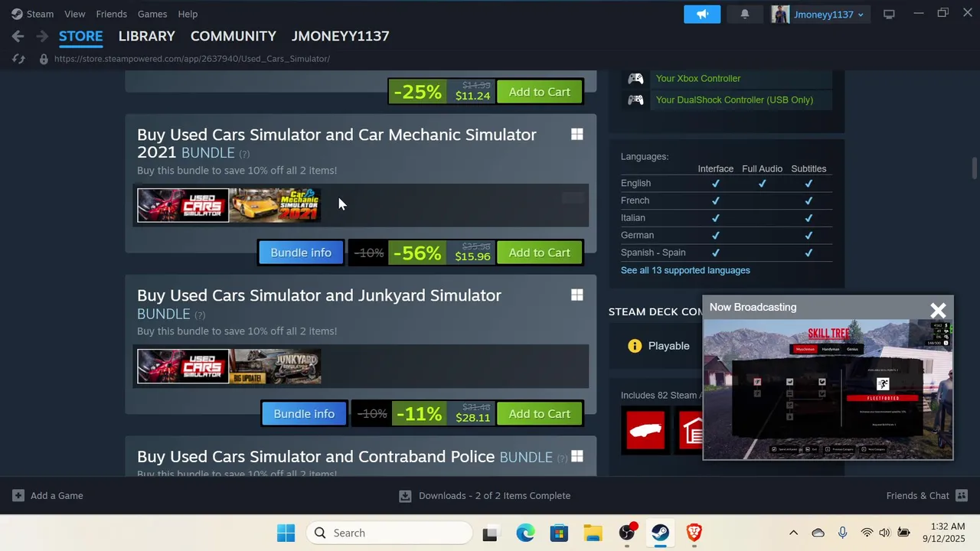The height and width of the screenshot is (551, 980).
Task: Click the Windows Start button
Action: 286,533
